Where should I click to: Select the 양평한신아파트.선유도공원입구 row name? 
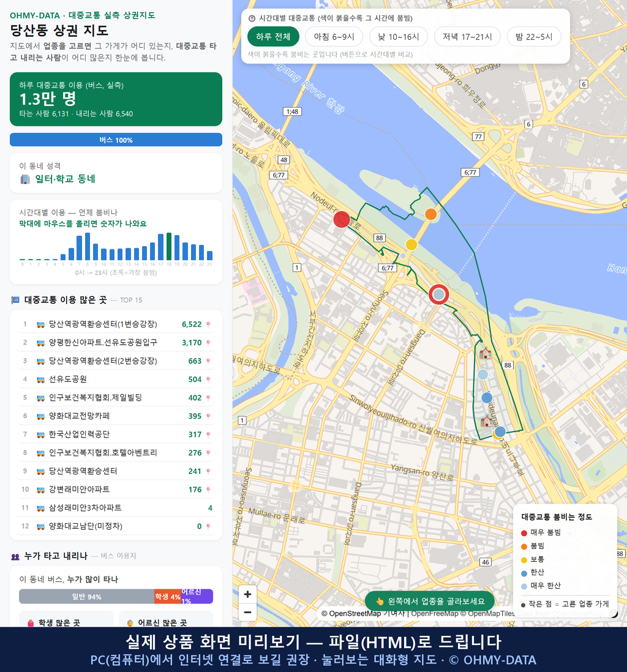103,343
